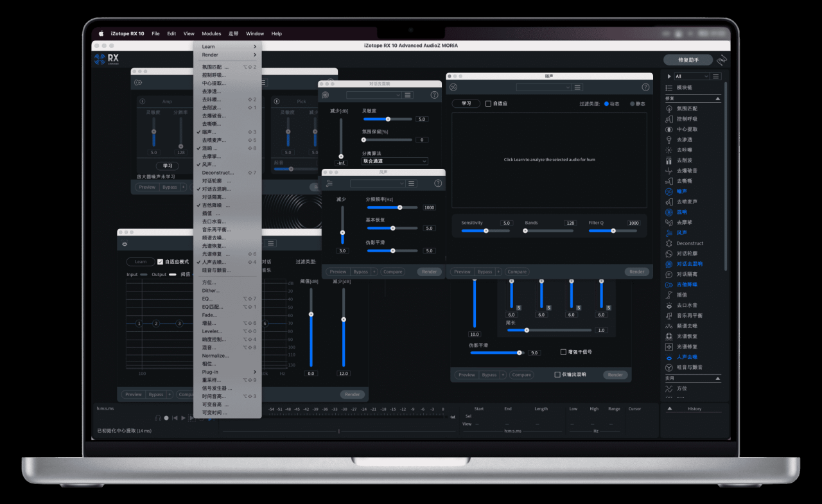Open 分离算法 dropdown showing 联合通道

coord(395,161)
